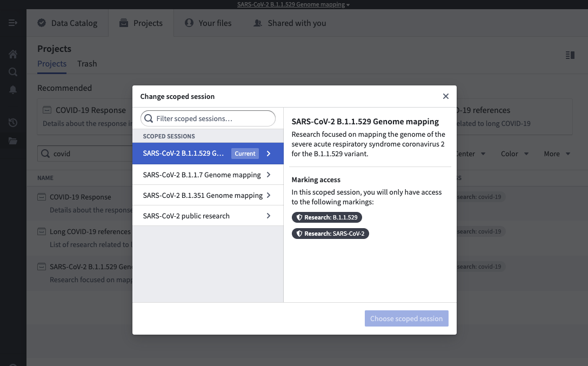Switch to the Your files tab

tap(208, 23)
